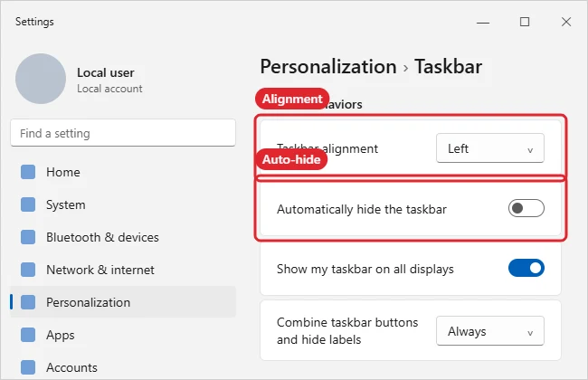Click Personalization breadcrumb link
Viewport: 588px width, 380px height.
328,67
